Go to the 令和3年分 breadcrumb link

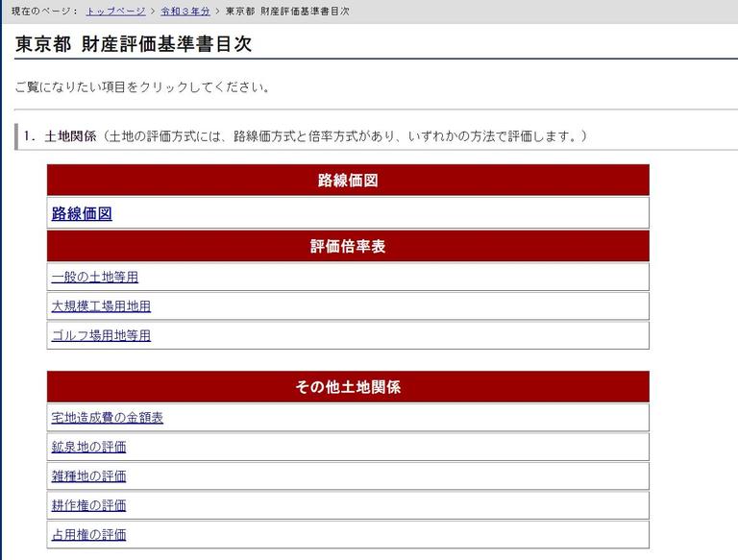click(x=185, y=12)
